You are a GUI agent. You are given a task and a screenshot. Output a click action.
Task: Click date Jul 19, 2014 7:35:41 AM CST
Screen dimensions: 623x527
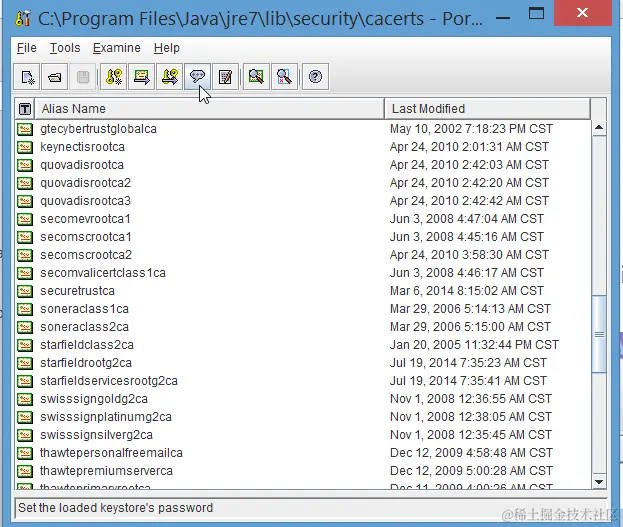468,381
